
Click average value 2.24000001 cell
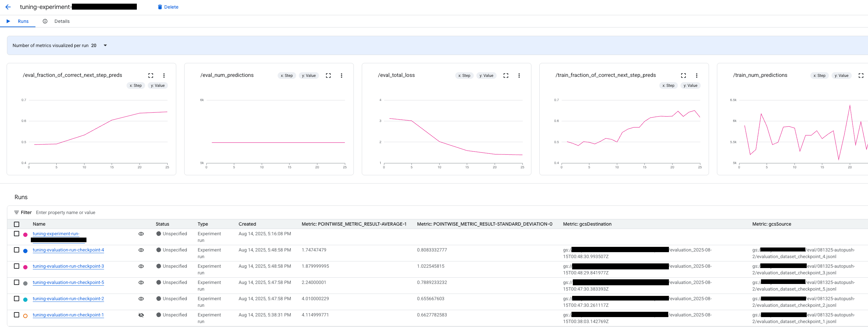tap(314, 282)
